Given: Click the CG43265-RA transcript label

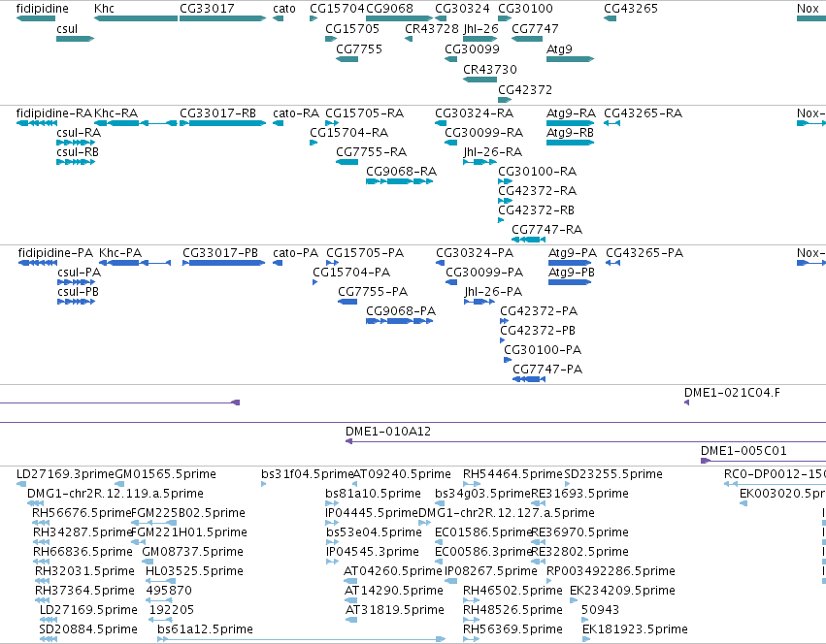Looking at the screenshot, I should [x=643, y=113].
